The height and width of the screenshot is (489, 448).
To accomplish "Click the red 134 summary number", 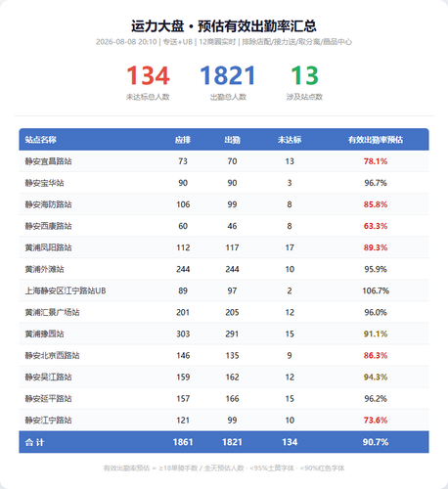I will (148, 75).
